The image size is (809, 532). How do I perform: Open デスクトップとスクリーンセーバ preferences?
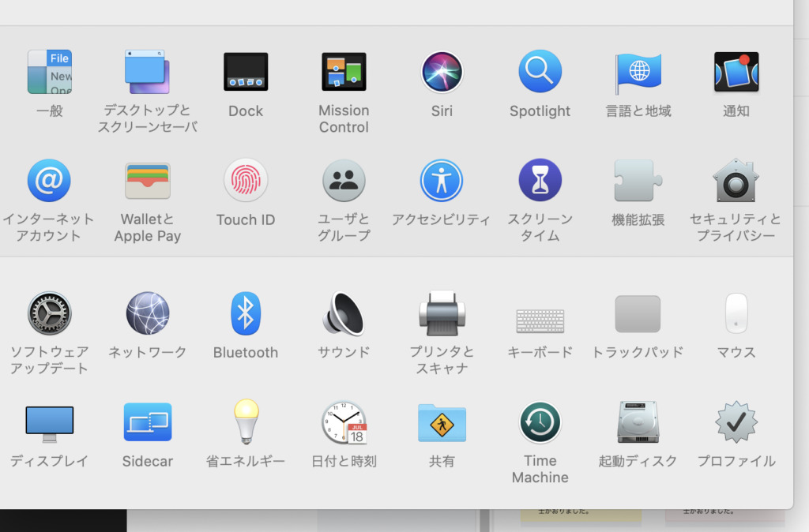148,72
